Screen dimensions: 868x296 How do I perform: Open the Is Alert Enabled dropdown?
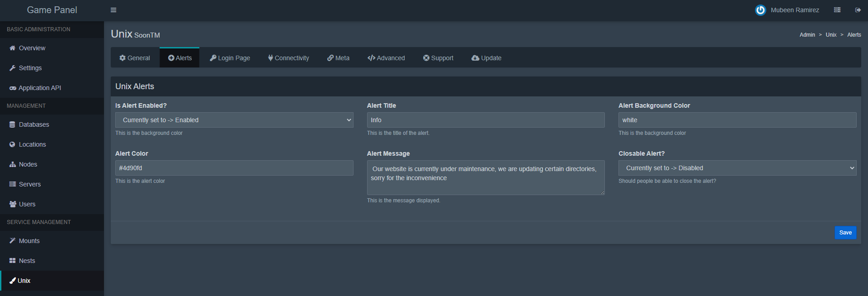[234, 120]
